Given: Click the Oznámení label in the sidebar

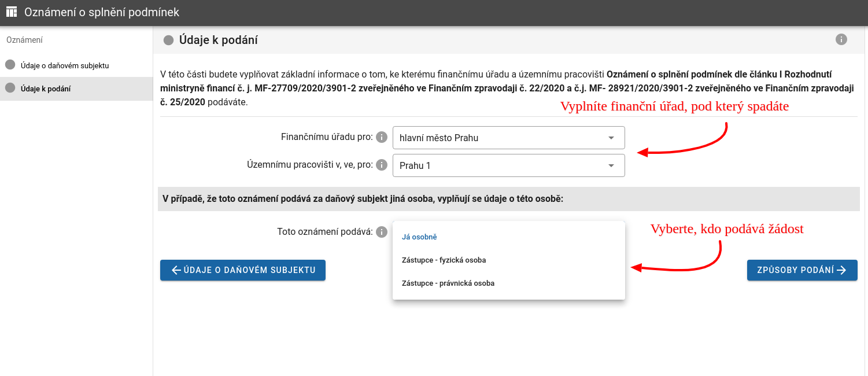Looking at the screenshot, I should [24, 40].
